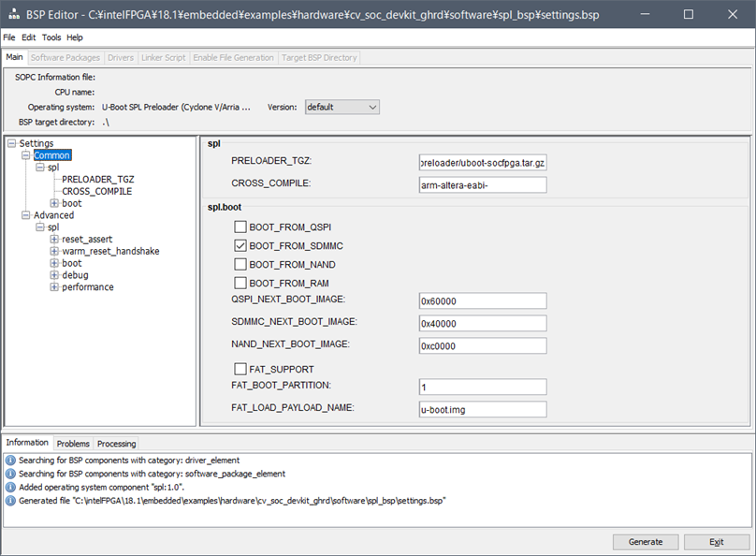Image resolution: width=756 pixels, height=556 pixels.
Task: Click the QSPI_NEXT_BOOT_IMAGE address field
Action: tap(483, 300)
